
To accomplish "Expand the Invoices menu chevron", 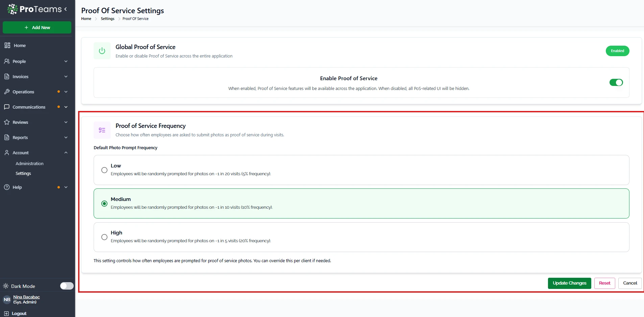I will click(x=66, y=76).
